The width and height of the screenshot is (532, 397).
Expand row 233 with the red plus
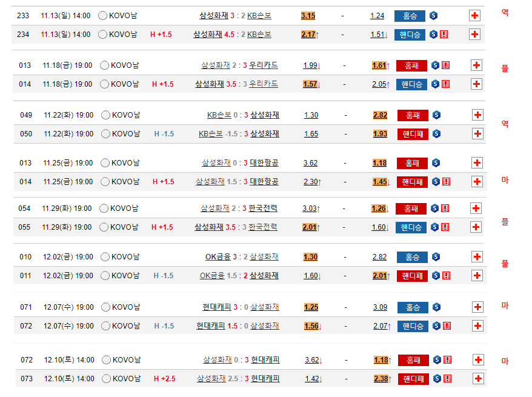(475, 16)
